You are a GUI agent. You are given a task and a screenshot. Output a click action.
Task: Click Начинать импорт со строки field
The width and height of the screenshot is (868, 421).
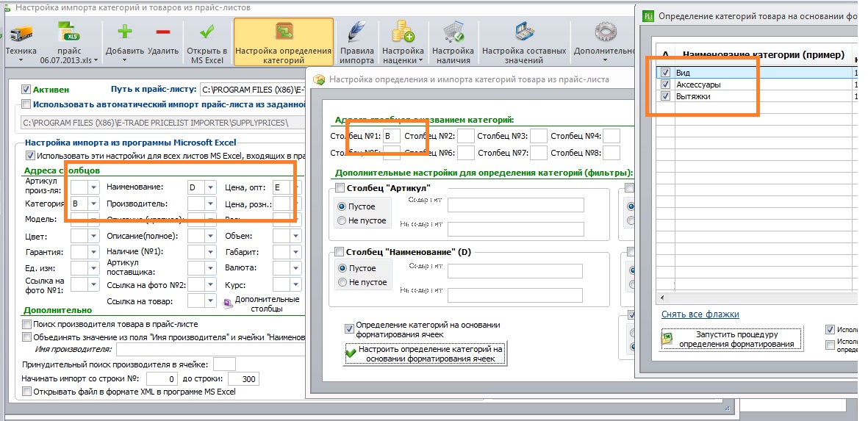(x=162, y=379)
